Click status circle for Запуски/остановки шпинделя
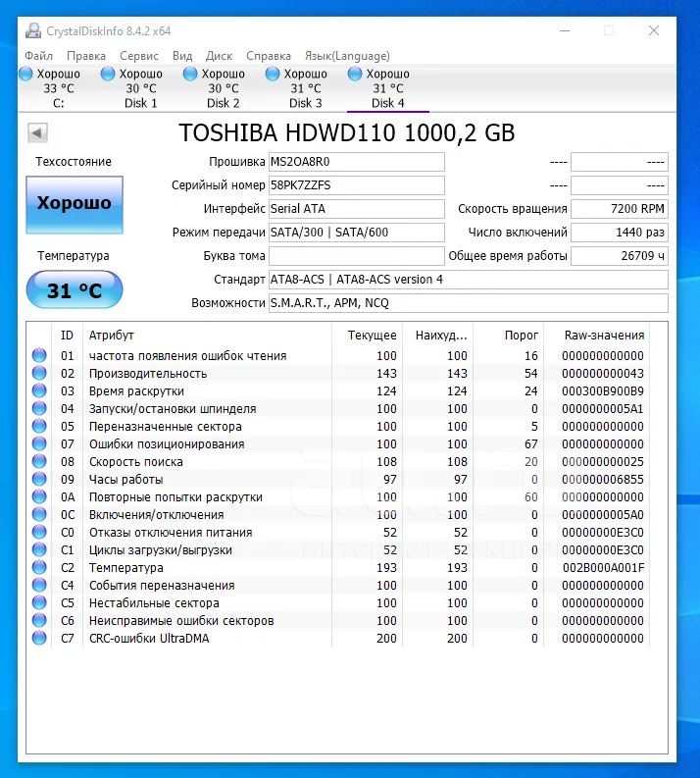The width and height of the screenshot is (700, 778). click(39, 408)
